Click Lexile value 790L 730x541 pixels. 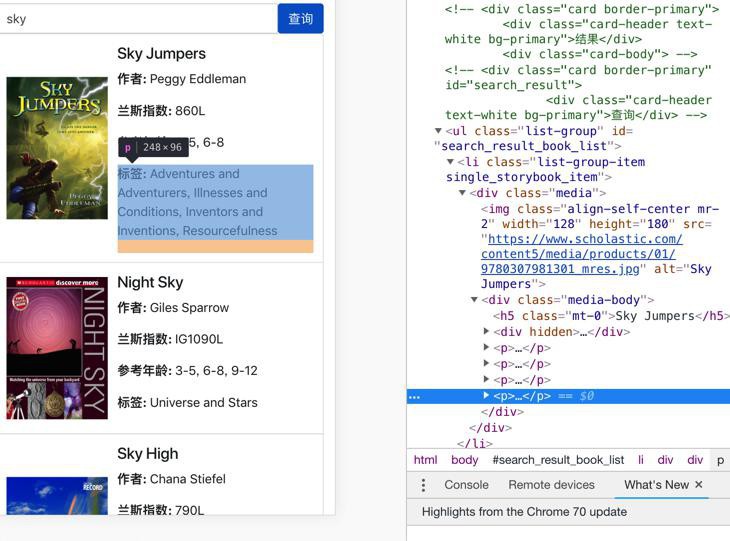tap(189, 510)
